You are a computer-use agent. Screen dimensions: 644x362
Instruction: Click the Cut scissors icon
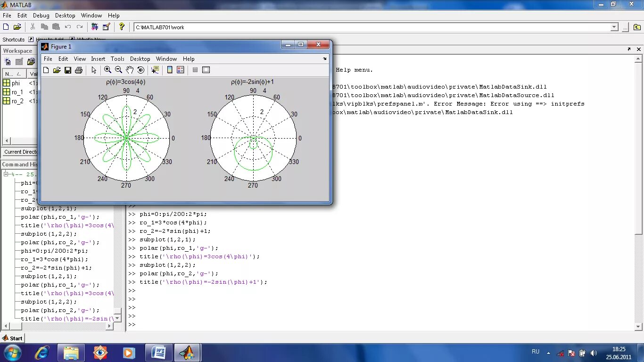33,27
